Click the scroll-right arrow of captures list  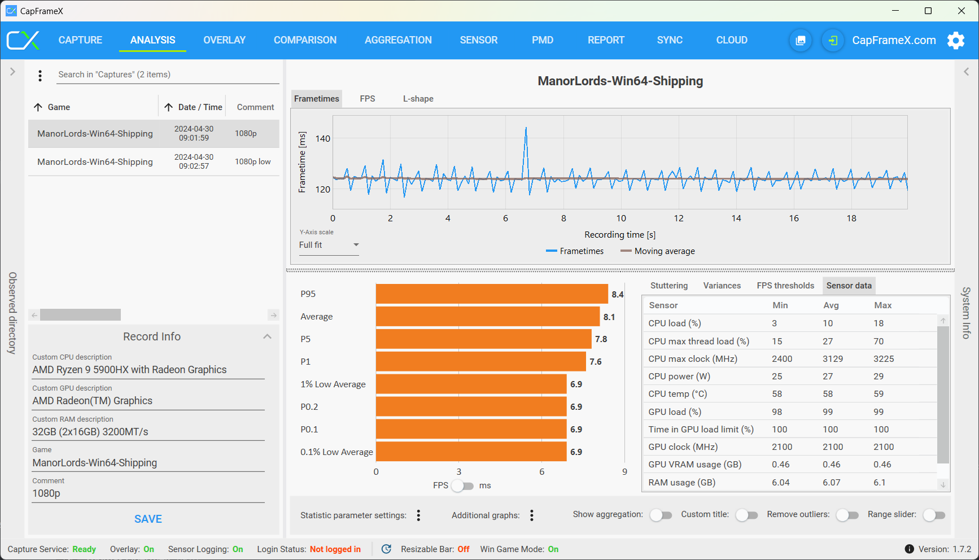pyautogui.click(x=274, y=315)
